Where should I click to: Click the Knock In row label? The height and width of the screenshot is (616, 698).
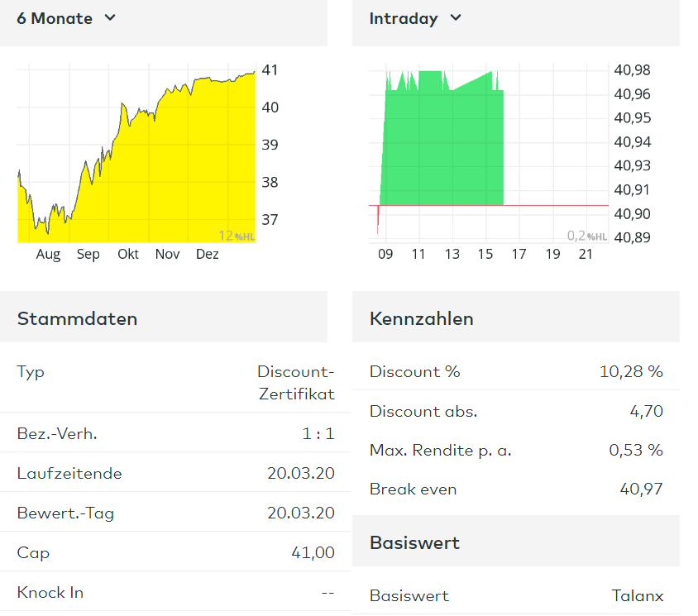click(x=50, y=592)
